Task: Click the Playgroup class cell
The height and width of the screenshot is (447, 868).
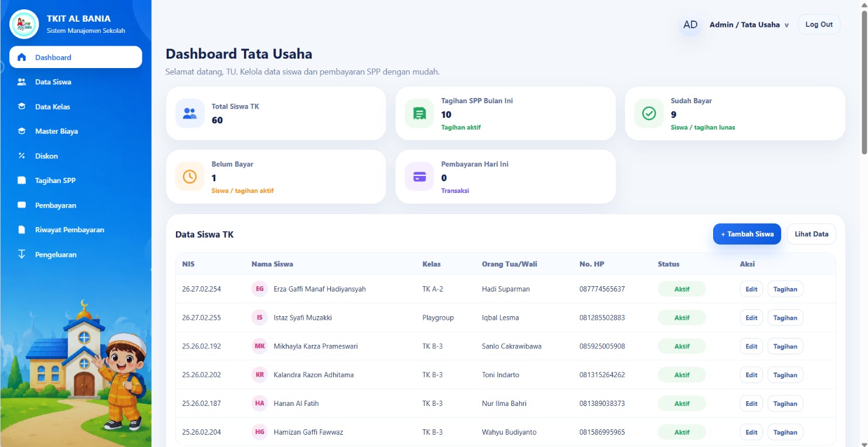Action: [x=438, y=318]
